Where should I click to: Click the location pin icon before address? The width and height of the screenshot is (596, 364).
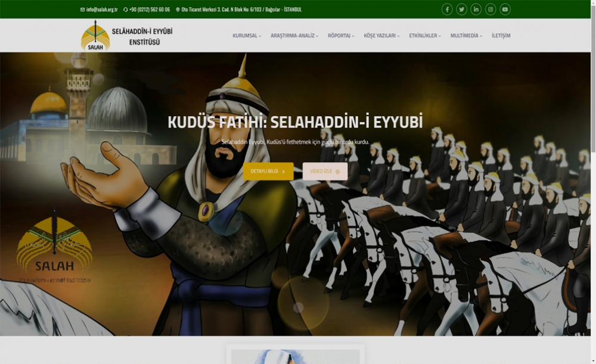click(178, 10)
